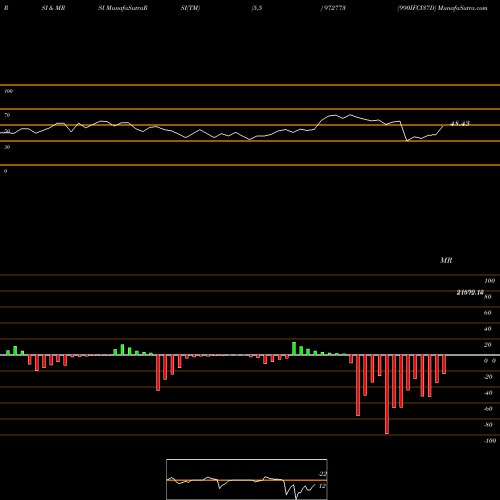
Task: Click the 70 level label on RSI axis
Action: tap(7, 115)
